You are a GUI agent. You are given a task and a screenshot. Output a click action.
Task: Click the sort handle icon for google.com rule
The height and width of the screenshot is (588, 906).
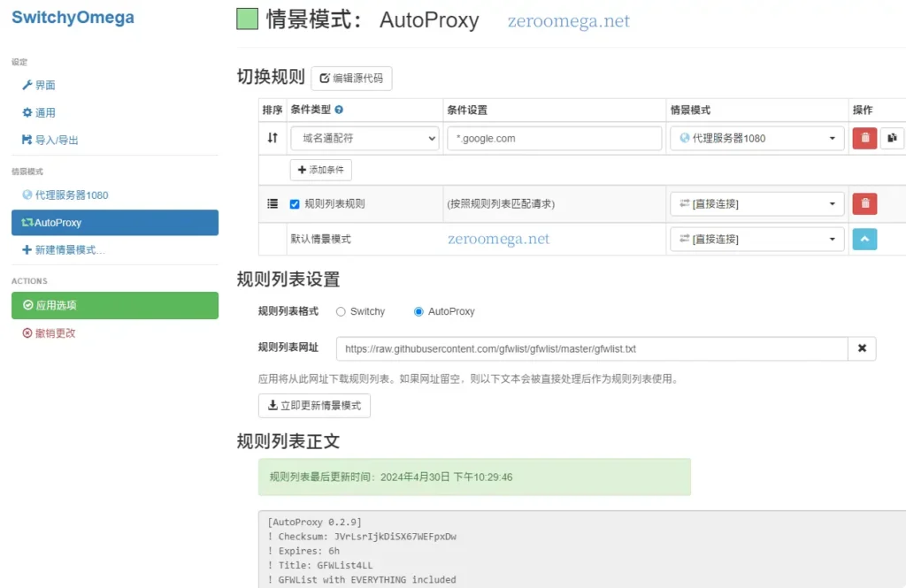273,138
